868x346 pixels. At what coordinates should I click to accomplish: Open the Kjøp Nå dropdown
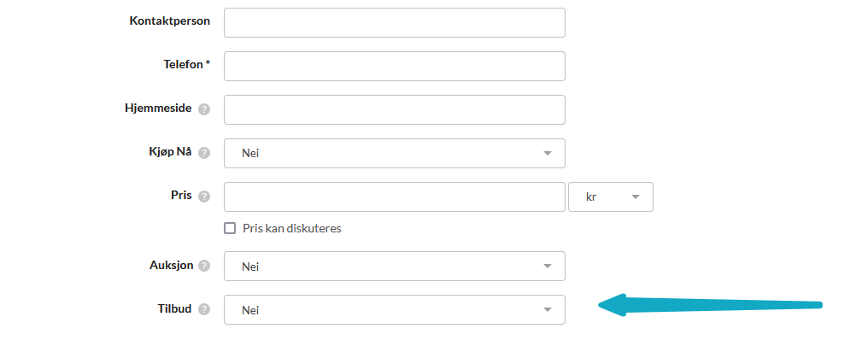(x=394, y=153)
